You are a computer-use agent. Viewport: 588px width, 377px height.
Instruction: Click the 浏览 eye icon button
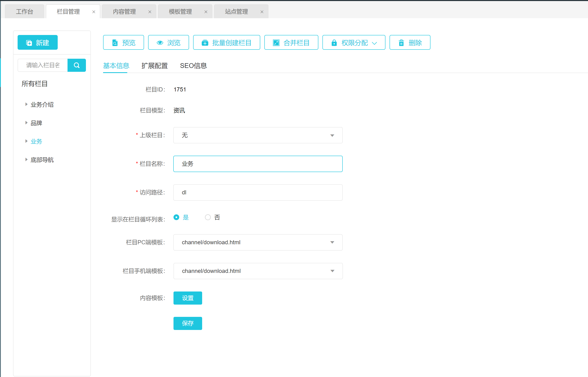pyautogui.click(x=168, y=43)
